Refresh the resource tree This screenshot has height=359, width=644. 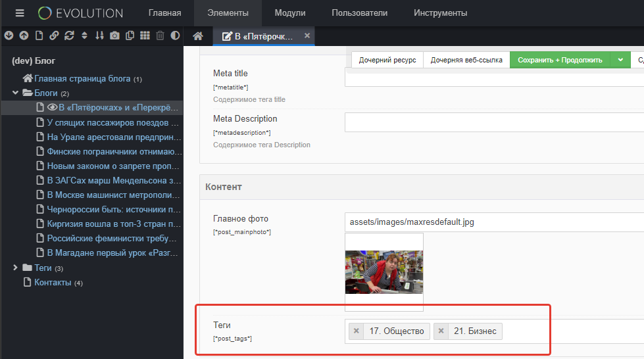(69, 36)
